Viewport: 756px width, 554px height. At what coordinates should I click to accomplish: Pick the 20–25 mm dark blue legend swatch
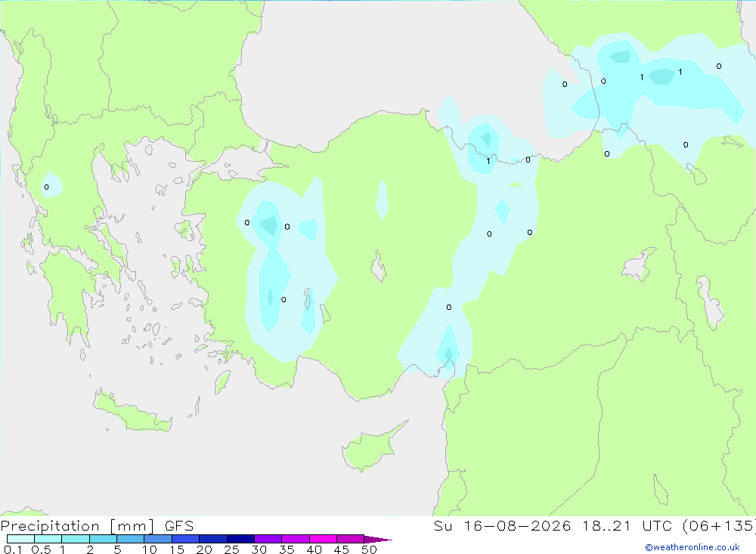[x=213, y=539]
